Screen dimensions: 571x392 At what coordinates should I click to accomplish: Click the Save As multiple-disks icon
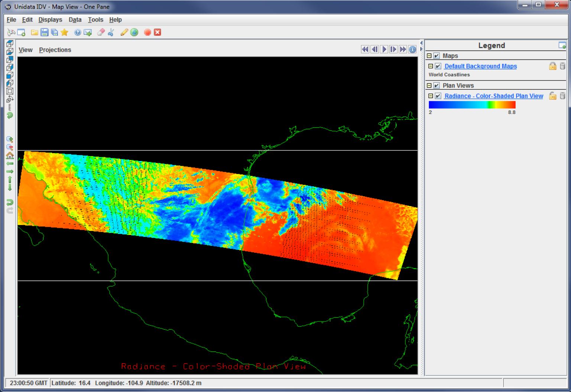point(55,32)
